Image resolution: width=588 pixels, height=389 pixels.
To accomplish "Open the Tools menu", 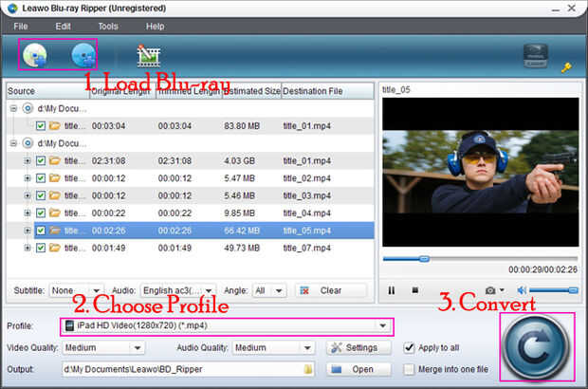I will (x=108, y=27).
